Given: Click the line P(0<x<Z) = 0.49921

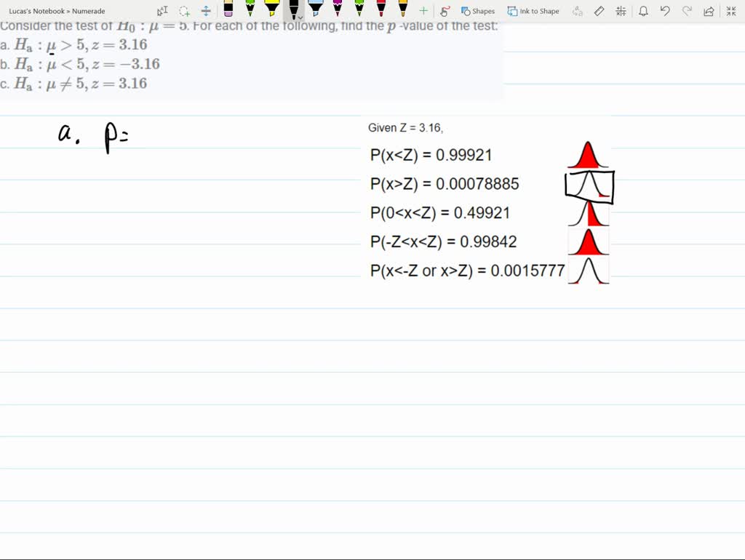Looking at the screenshot, I should [440, 213].
